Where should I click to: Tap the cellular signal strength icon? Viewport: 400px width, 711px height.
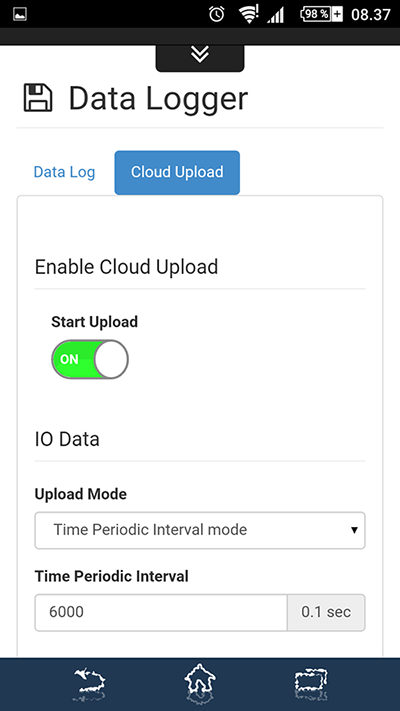coord(275,15)
